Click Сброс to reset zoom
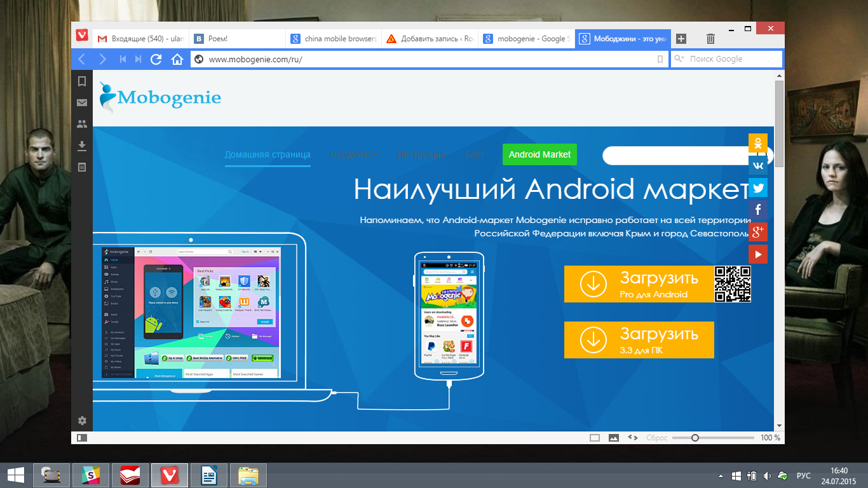Screen dimensions: 868x488 [x=656, y=438]
